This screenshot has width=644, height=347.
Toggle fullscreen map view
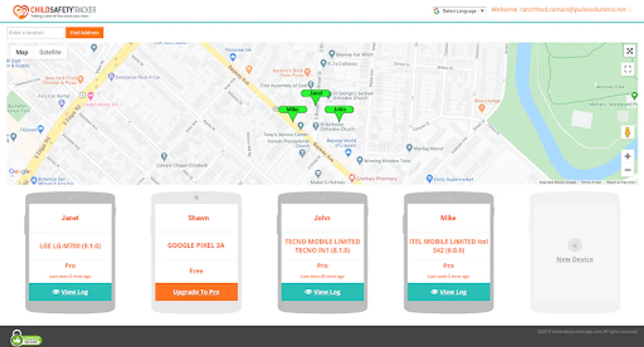click(628, 69)
